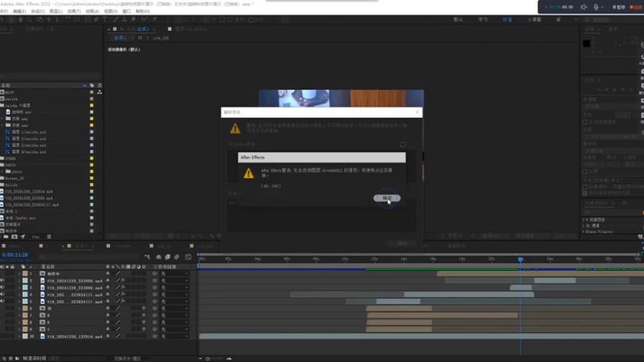Zoom in timeline with the large mountain icon

229,358
